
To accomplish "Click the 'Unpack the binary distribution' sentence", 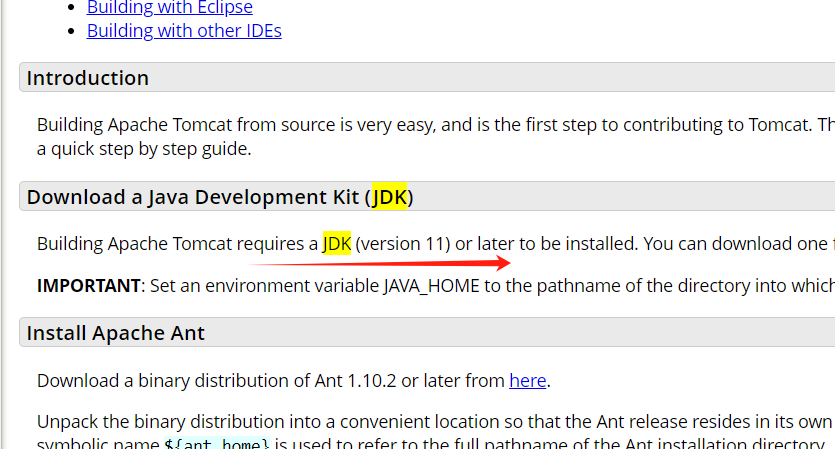I will point(160,421).
